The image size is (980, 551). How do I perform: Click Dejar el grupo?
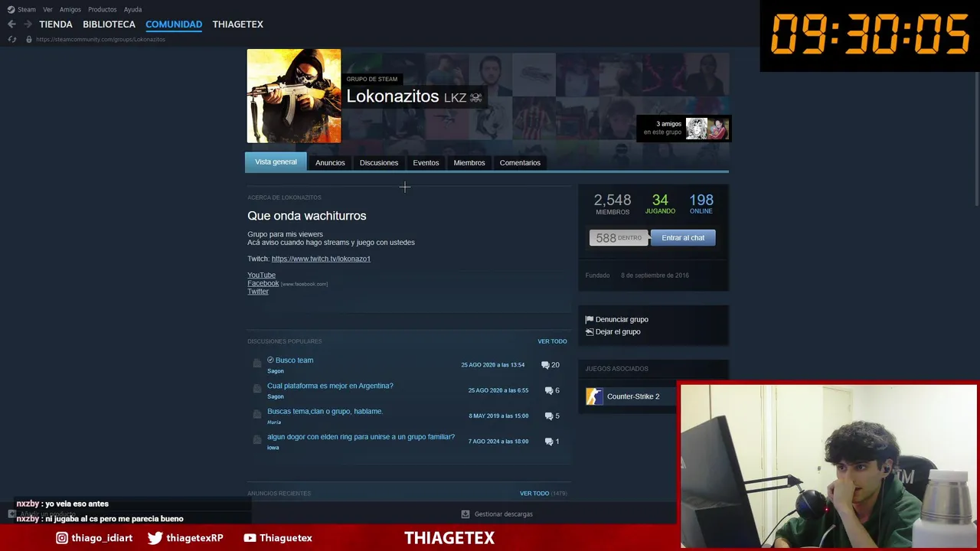tap(618, 331)
